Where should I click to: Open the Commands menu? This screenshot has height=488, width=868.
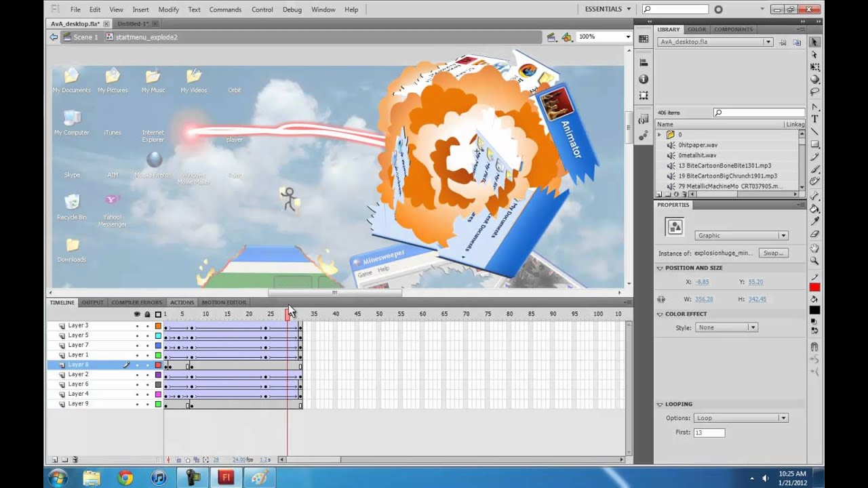(225, 9)
